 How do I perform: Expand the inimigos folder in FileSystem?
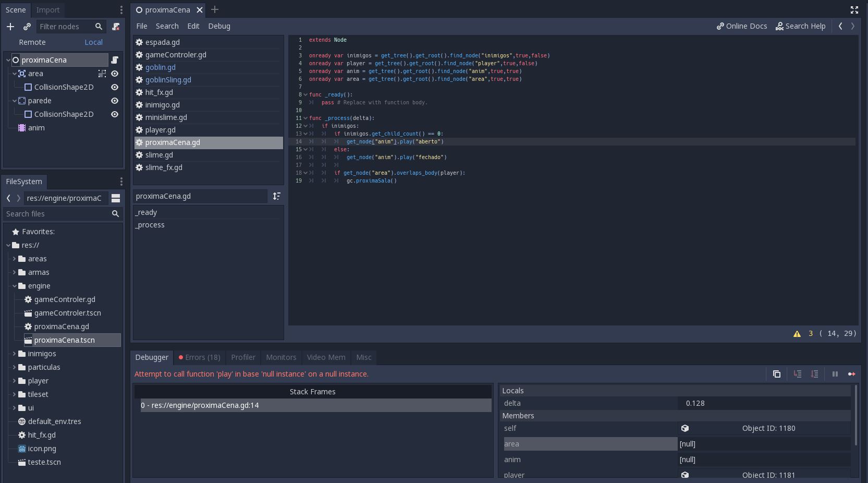tap(14, 354)
